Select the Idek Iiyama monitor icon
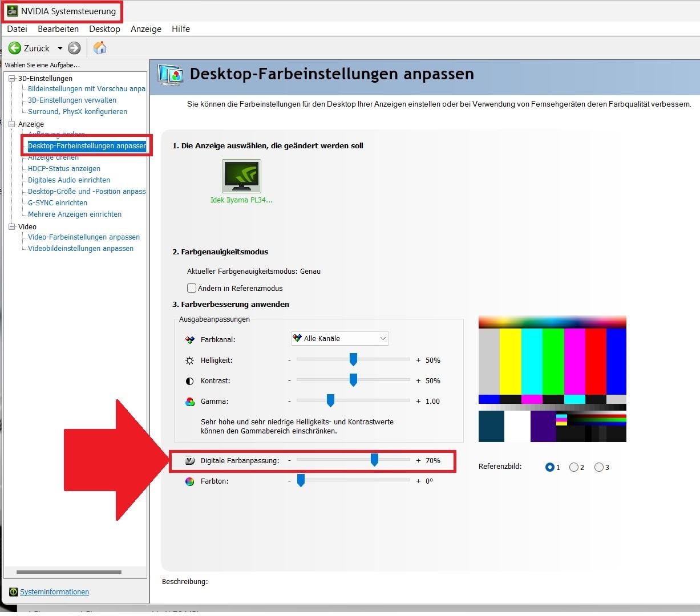 241,176
